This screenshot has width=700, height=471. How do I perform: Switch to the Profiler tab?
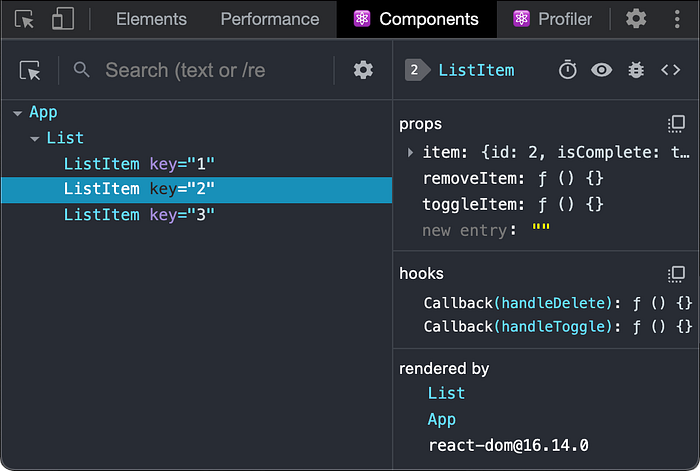pos(554,19)
